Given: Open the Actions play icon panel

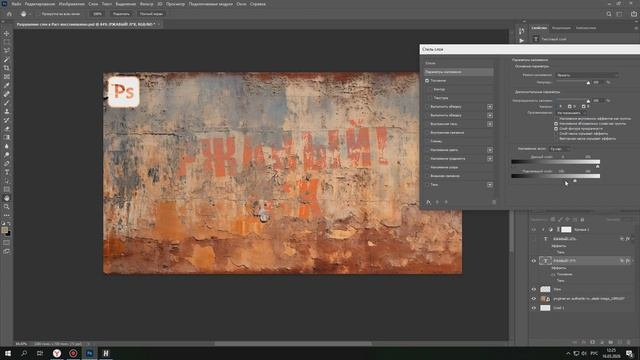Looking at the screenshot, I should point(522,40).
